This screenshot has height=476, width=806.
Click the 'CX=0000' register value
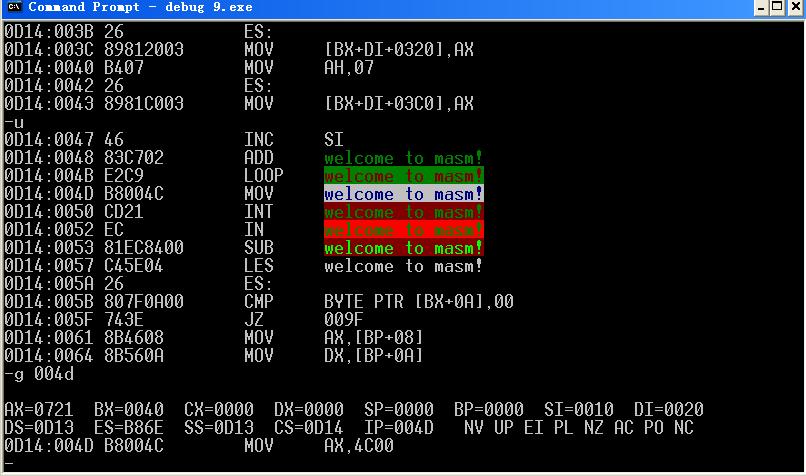pos(219,410)
